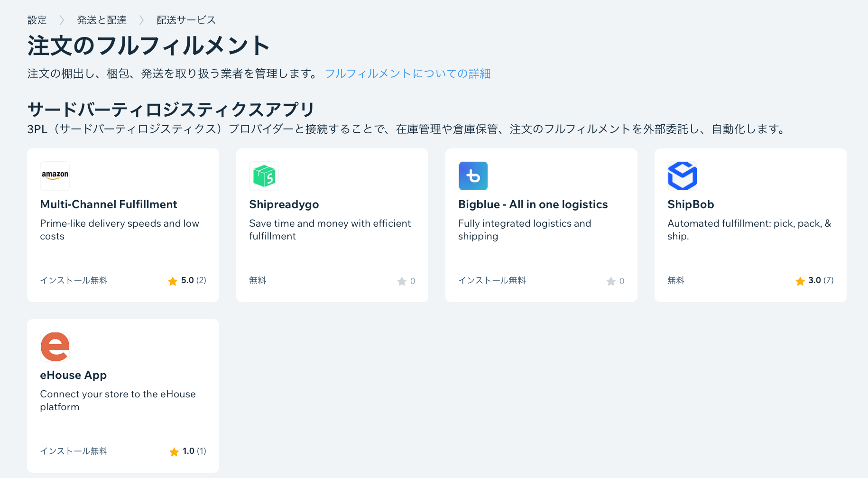The height and width of the screenshot is (478, 868).
Task: Click the Bigblue app icon
Action: click(473, 176)
